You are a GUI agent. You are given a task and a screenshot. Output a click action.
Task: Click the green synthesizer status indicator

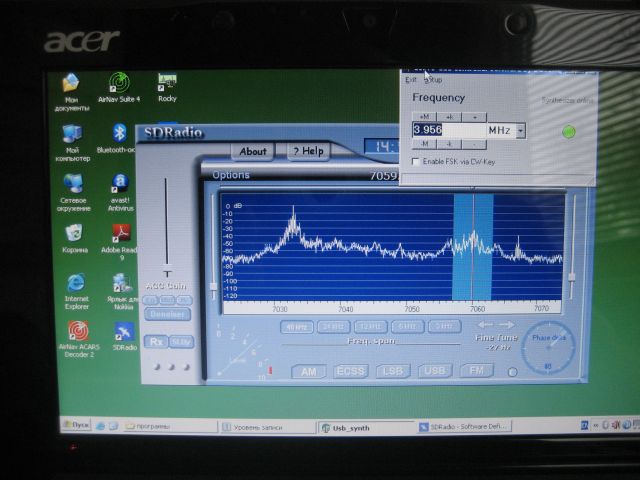click(569, 132)
